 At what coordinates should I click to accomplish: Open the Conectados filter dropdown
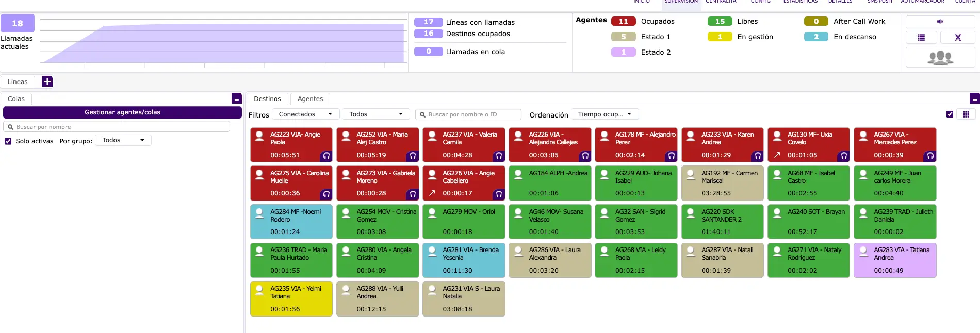point(305,114)
